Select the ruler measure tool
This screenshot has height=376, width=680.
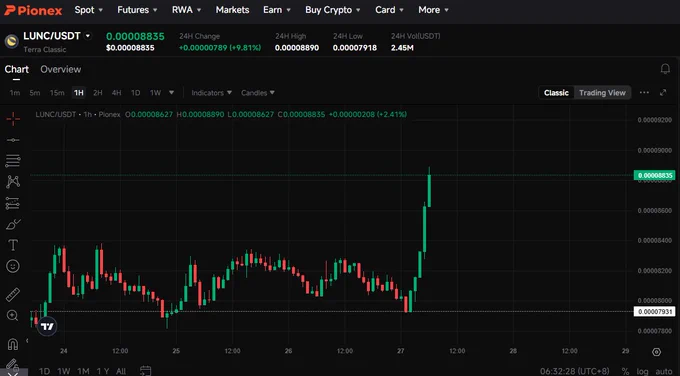[x=13, y=294]
